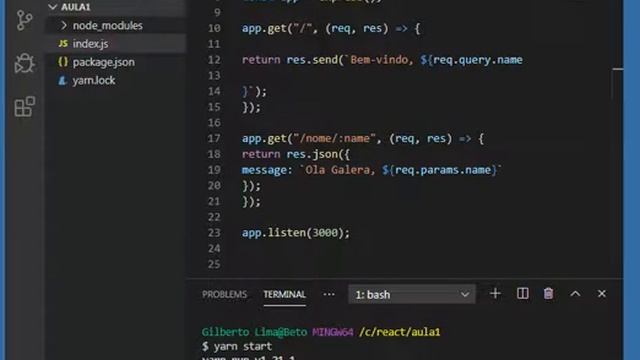Collapse the AULA1 folder section
Viewport: 640px width, 360px height.
pos(53,7)
